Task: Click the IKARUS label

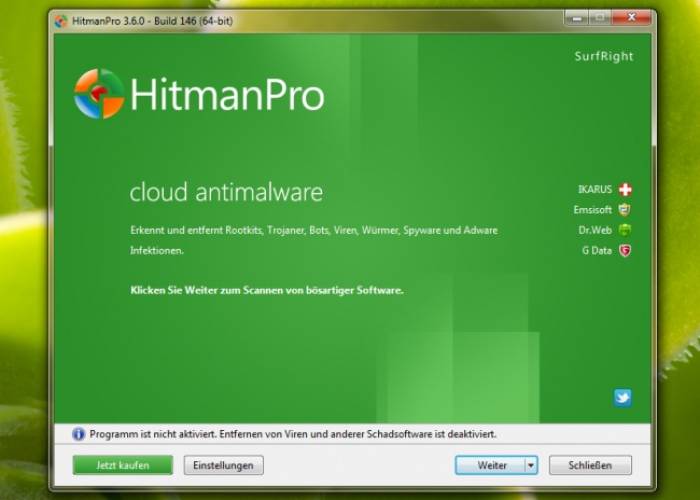Action: tap(595, 189)
